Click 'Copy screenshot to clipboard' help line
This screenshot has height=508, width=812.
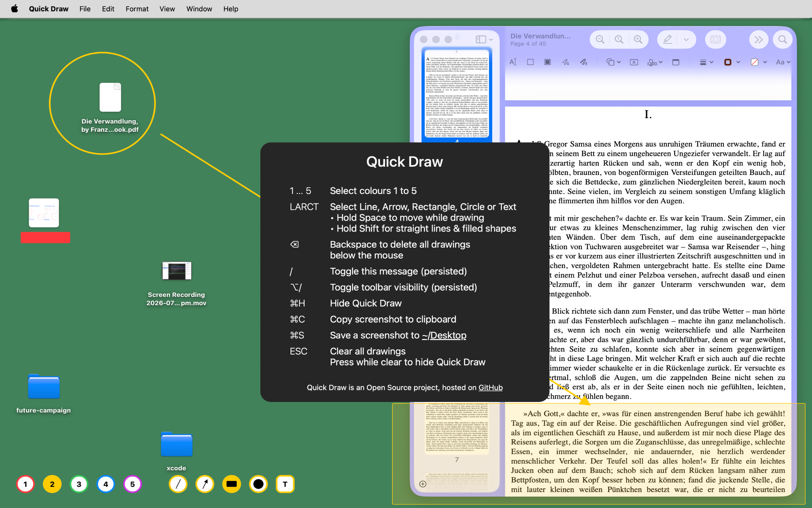tap(393, 319)
